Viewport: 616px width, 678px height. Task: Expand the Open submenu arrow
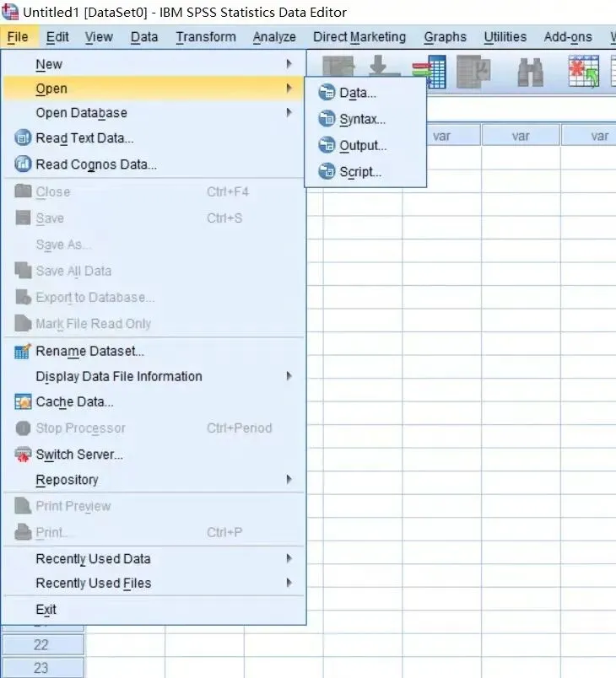pyautogui.click(x=289, y=89)
